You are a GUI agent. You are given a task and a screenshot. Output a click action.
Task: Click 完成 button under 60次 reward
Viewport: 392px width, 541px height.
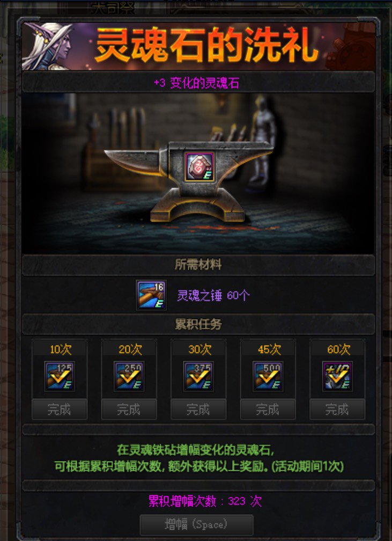point(337,409)
